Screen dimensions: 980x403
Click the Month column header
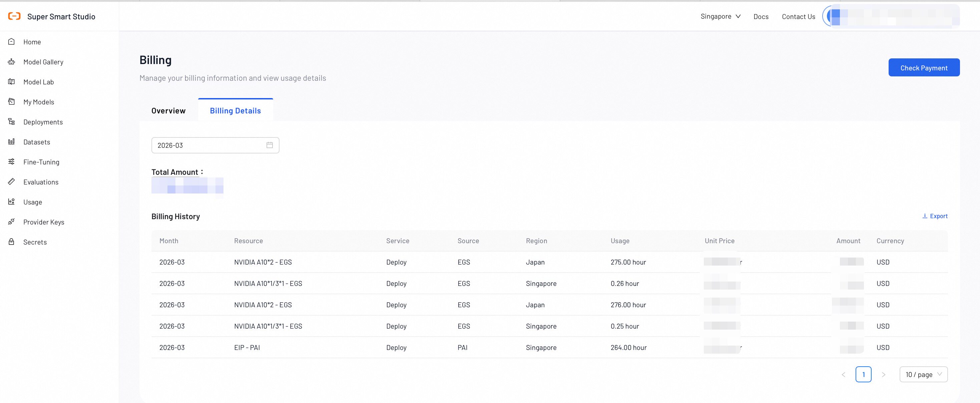pos(168,241)
